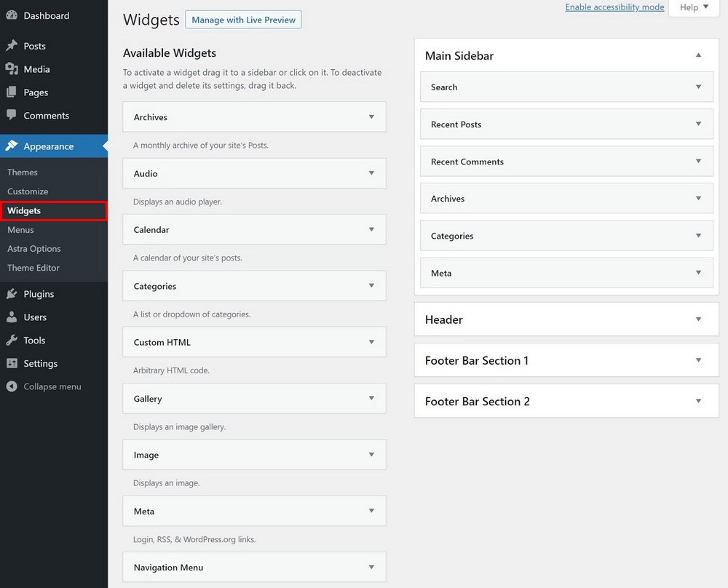The height and width of the screenshot is (588, 728).
Task: Click the Audio widget title
Action: coord(146,174)
